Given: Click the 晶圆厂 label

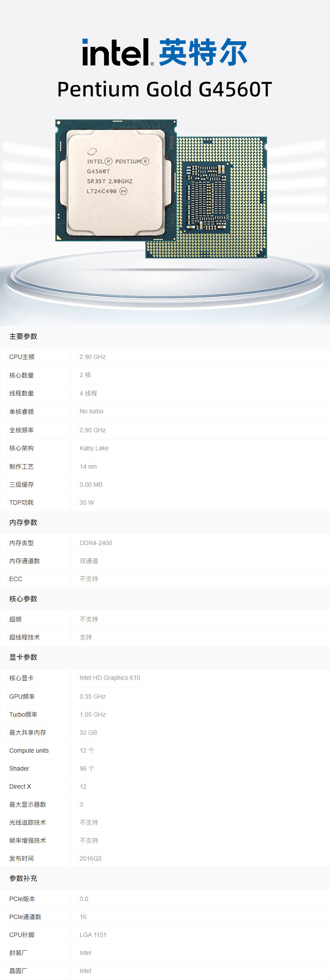Looking at the screenshot, I should 18,971.
